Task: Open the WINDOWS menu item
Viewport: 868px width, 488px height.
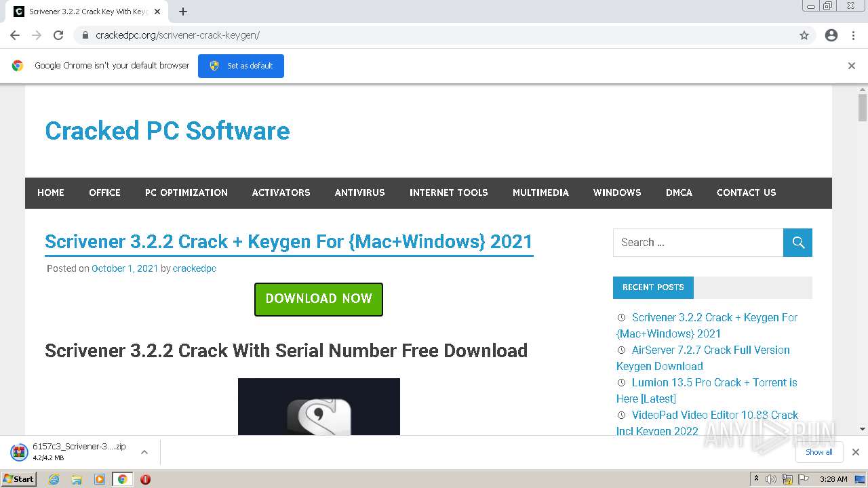Action: (617, 192)
